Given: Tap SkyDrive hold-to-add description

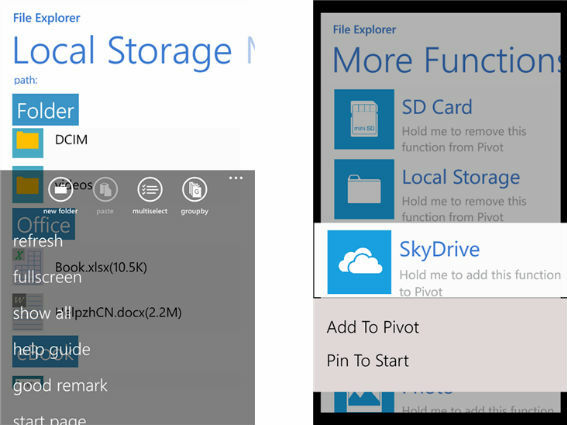Looking at the screenshot, I should [x=480, y=283].
